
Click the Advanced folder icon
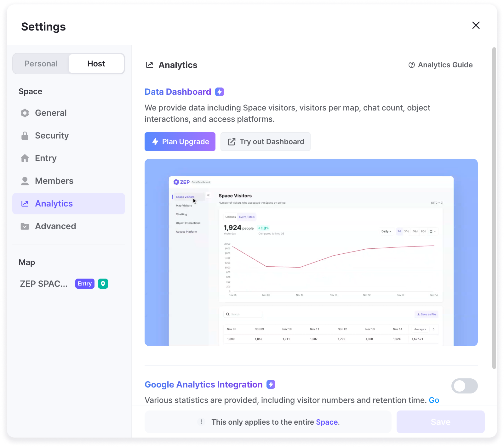(x=25, y=226)
